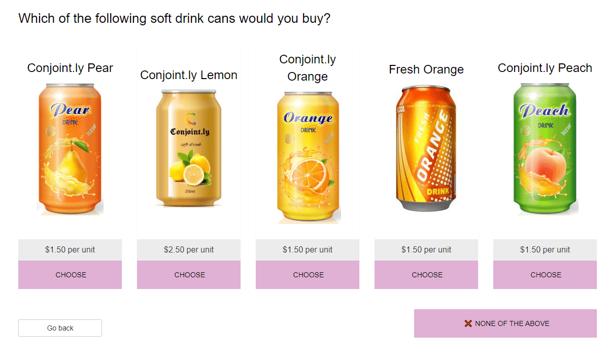Choose the Conjoint.ly Orange can
Viewport: 608px width, 364px height.
[x=307, y=274]
